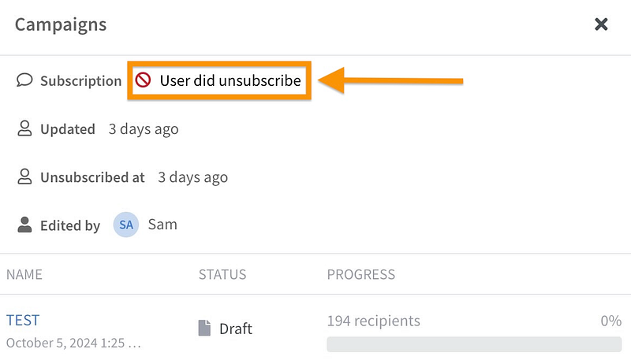
Task: Click the Updated person outline icon
Action: point(24,129)
